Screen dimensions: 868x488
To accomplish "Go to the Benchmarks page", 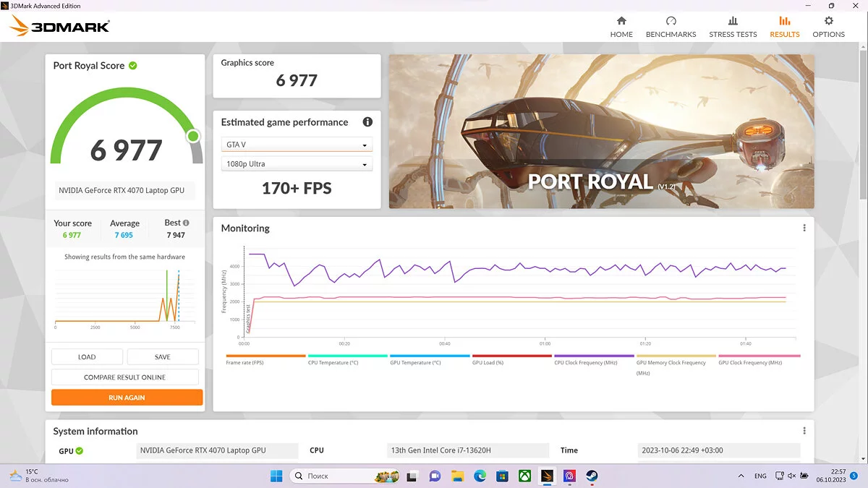I will tap(671, 27).
